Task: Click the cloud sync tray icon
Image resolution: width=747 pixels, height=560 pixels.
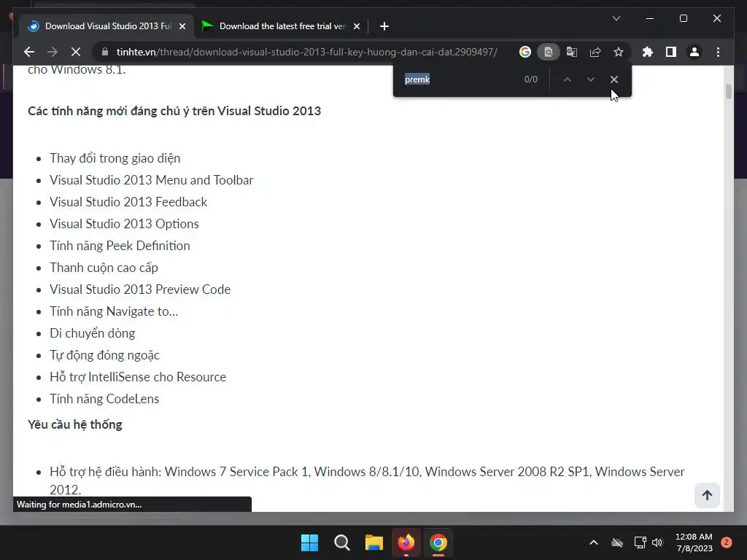Action: [x=617, y=542]
